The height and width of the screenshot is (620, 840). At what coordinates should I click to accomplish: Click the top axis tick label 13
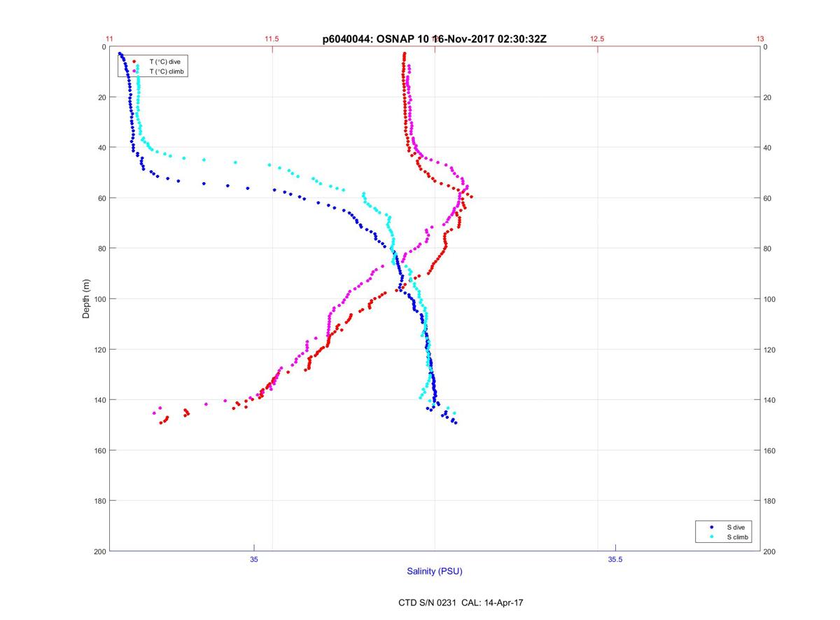pyautogui.click(x=760, y=39)
